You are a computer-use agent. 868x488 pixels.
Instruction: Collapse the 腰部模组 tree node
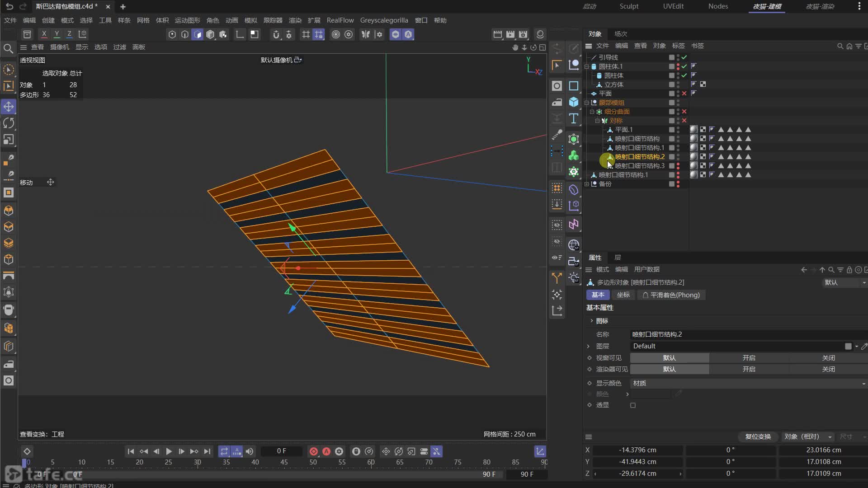[587, 103]
